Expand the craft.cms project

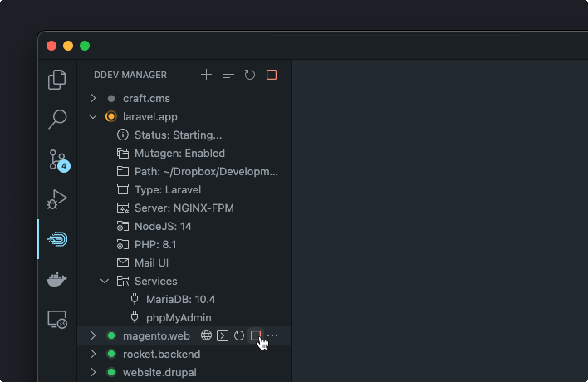(x=94, y=98)
